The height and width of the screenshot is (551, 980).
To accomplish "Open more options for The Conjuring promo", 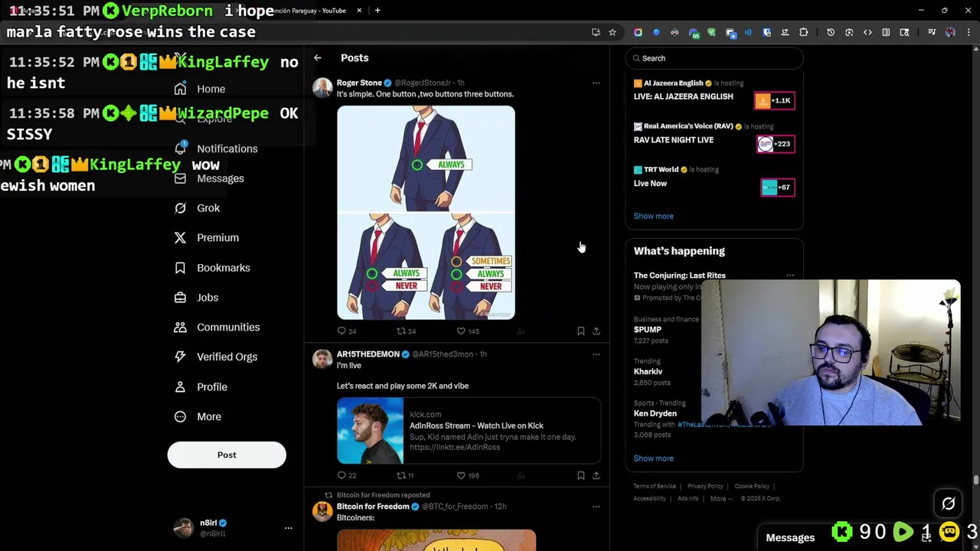I will click(789, 275).
